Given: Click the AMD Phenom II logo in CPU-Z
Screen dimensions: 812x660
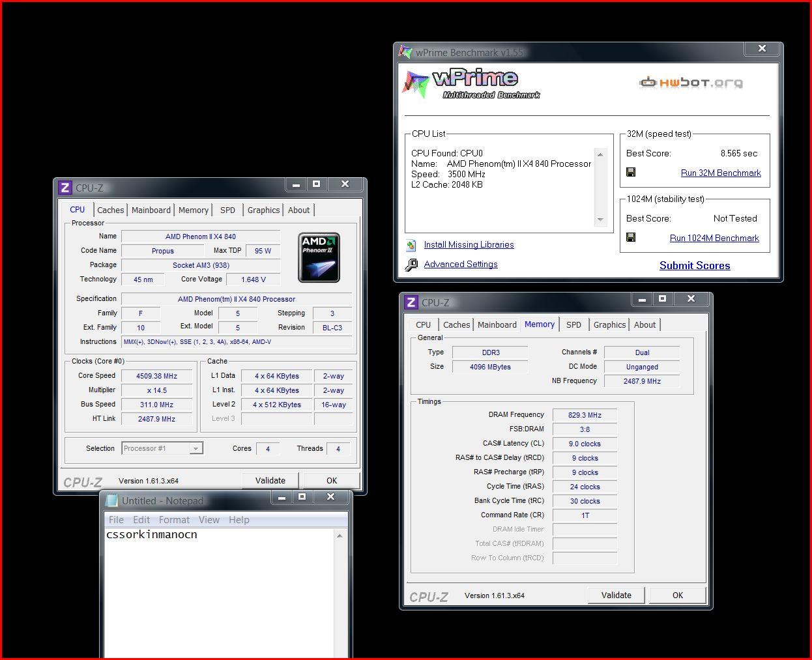Looking at the screenshot, I should [319, 257].
